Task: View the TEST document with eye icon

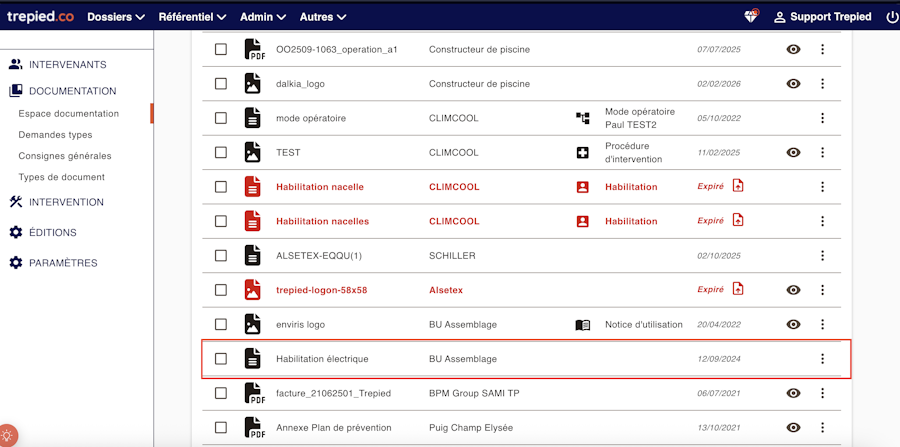Action: 793,153
